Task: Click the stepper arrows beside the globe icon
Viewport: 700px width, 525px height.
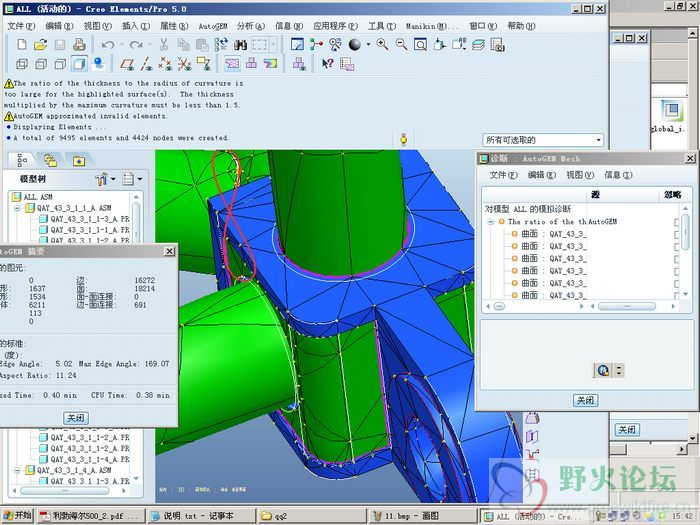Action: (618, 370)
